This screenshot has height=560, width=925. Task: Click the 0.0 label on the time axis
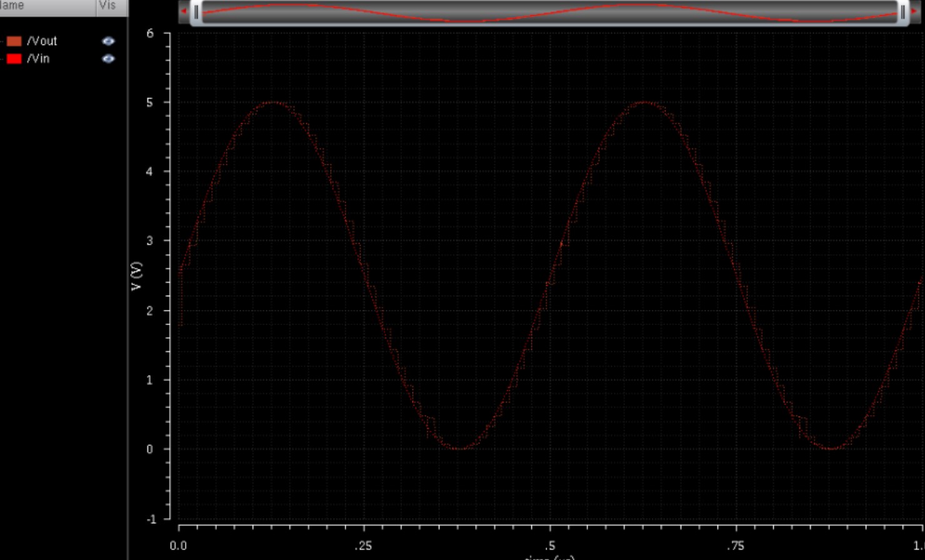[179, 546]
